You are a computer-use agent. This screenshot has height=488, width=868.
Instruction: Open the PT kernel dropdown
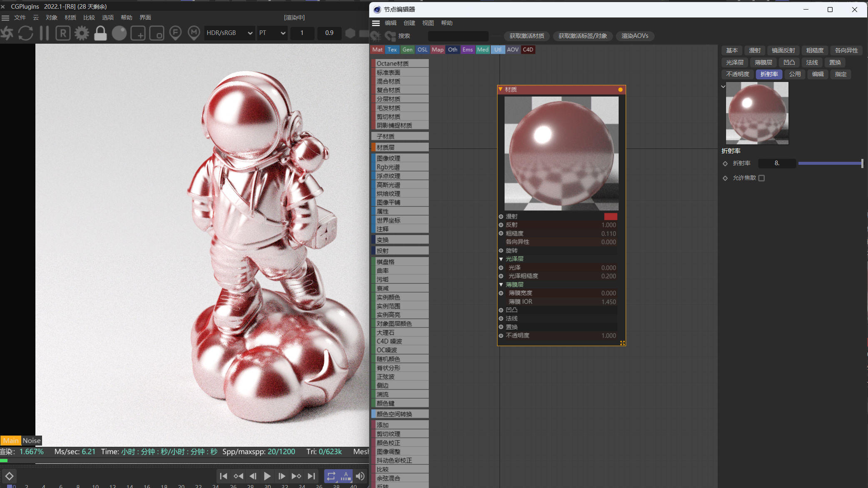click(x=272, y=33)
